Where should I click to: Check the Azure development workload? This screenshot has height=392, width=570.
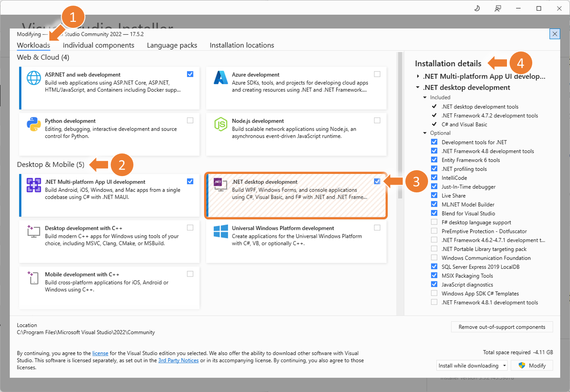[377, 74]
